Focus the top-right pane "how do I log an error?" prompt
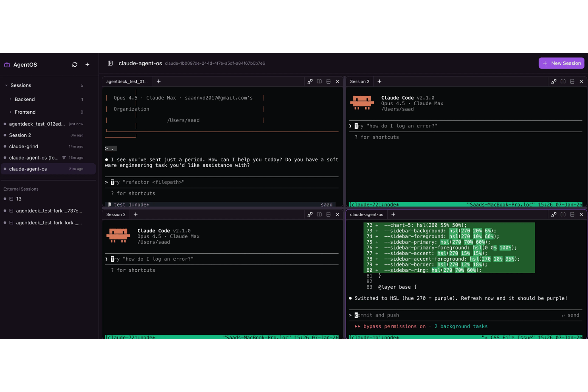 point(466,126)
